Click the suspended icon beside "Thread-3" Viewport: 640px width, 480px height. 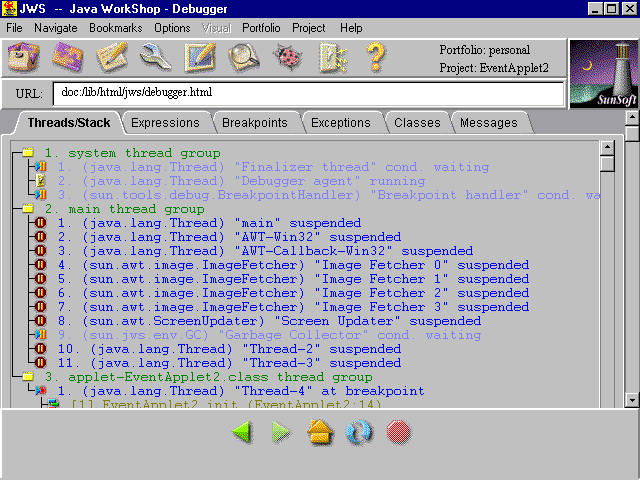40,362
